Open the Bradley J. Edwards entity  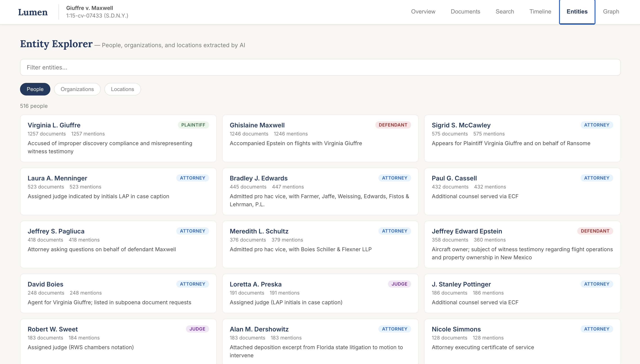coord(320,191)
